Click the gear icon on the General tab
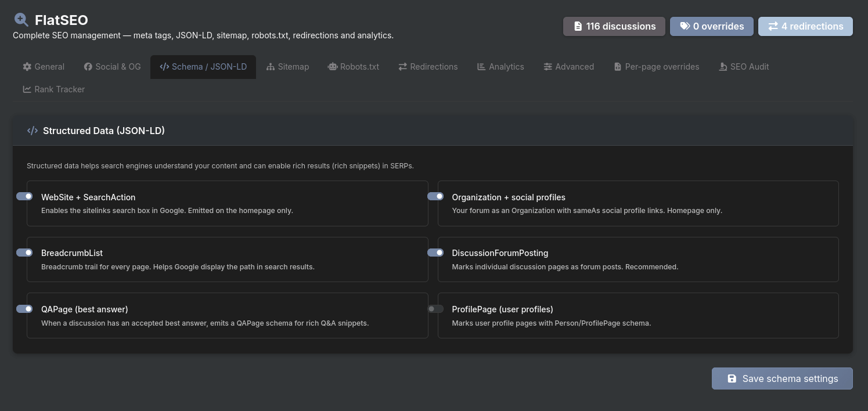The width and height of the screenshot is (868, 411). (27, 67)
